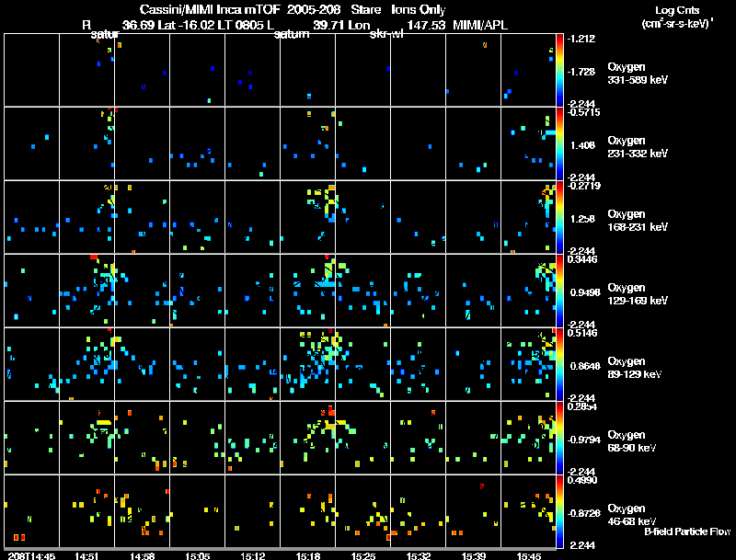736x560 pixels.
Task: Click the '2005-208' date in title
Action: coord(313,9)
